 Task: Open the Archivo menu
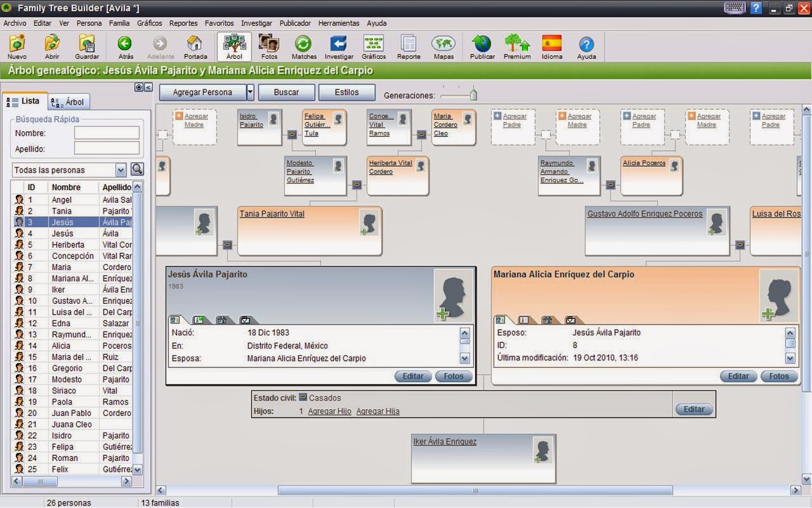pyautogui.click(x=15, y=23)
